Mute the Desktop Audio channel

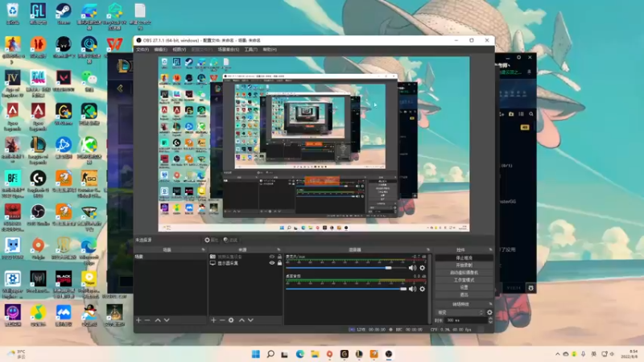(412, 289)
